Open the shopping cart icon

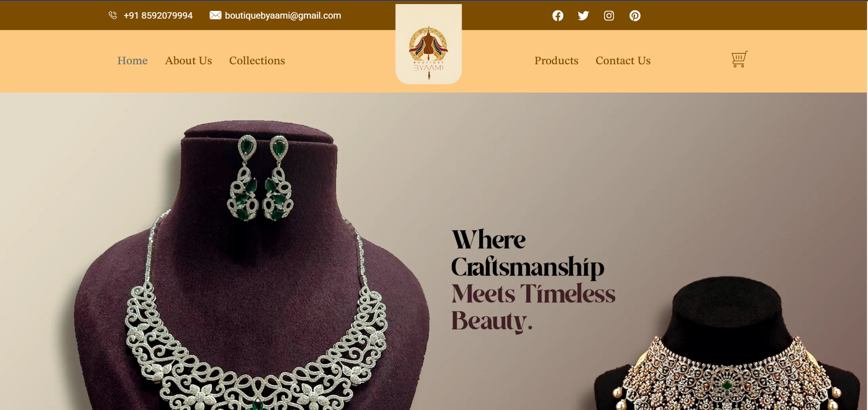pos(739,59)
